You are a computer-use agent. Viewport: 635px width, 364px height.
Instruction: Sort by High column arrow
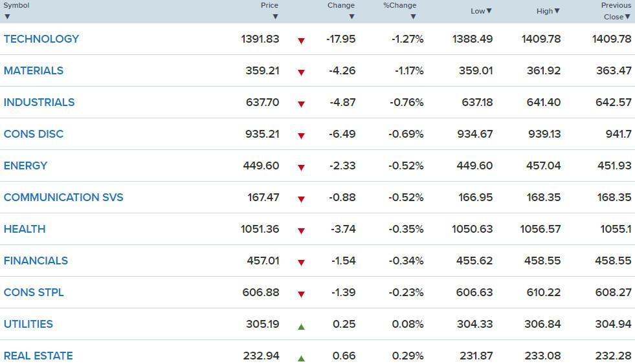point(557,11)
